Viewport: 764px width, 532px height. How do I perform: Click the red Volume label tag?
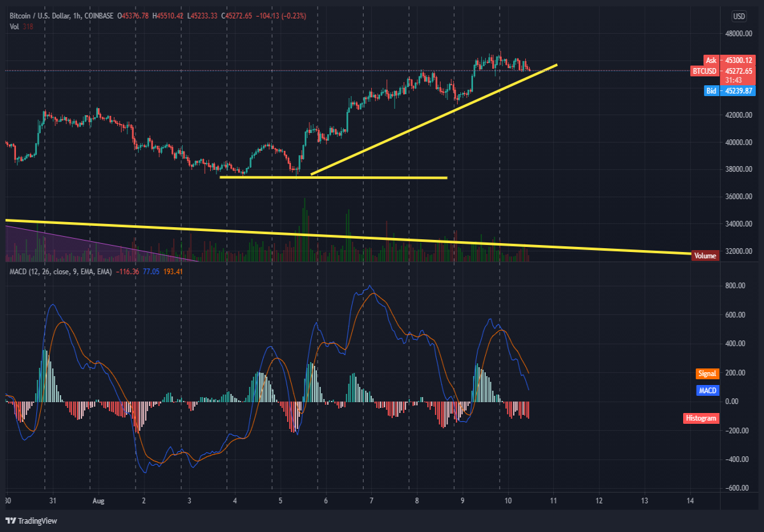click(705, 256)
